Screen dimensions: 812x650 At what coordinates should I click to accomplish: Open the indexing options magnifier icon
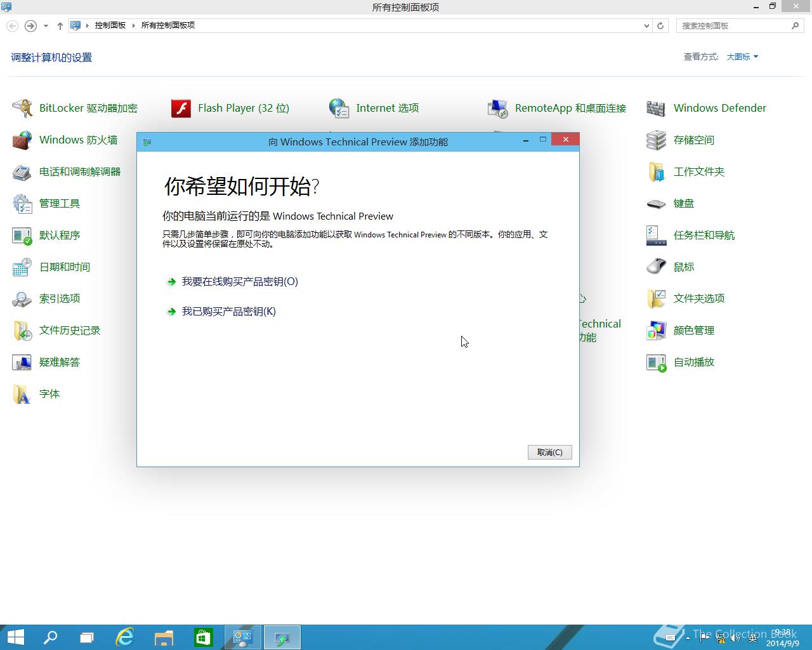22,298
